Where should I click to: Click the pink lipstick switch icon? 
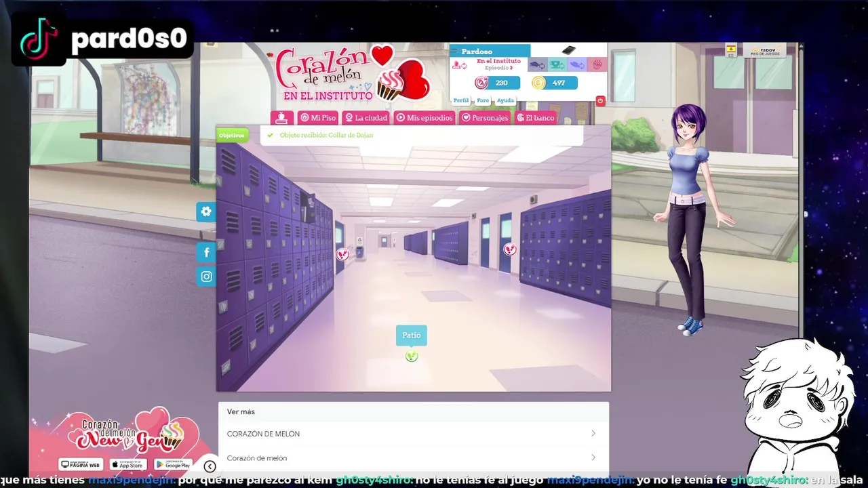coord(459,65)
